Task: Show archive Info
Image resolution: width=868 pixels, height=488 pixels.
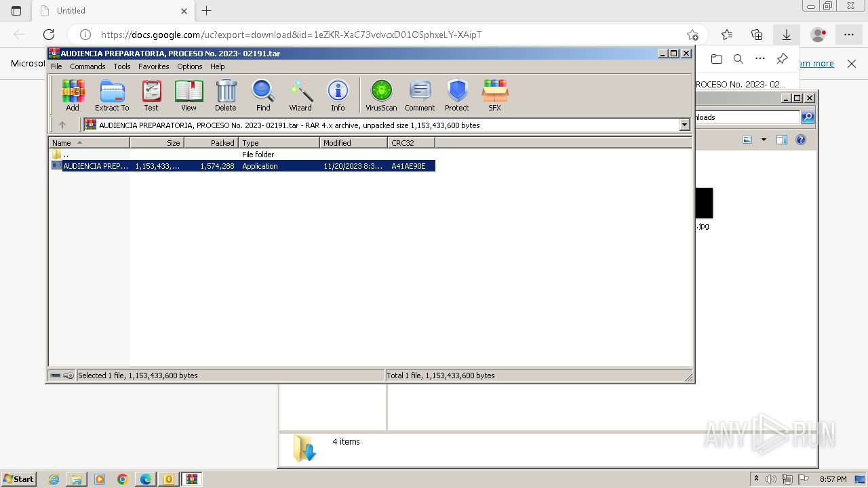Action: point(338,96)
